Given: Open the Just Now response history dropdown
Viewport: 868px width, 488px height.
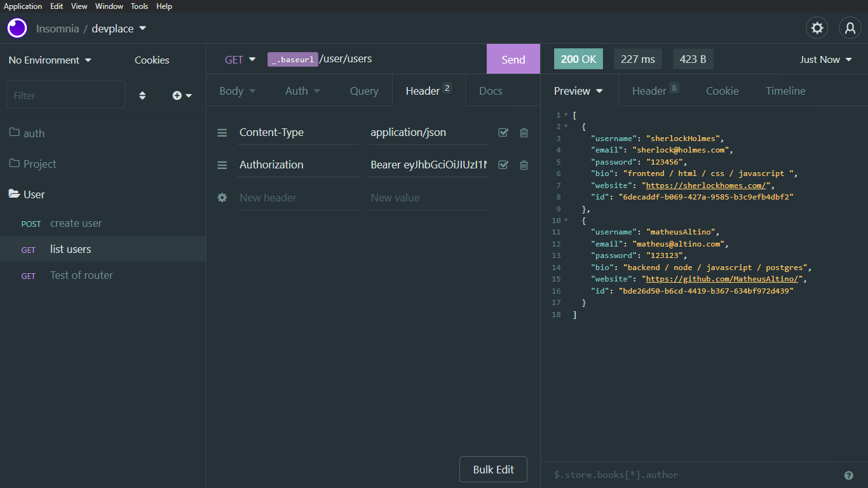Looking at the screenshot, I should pos(826,60).
